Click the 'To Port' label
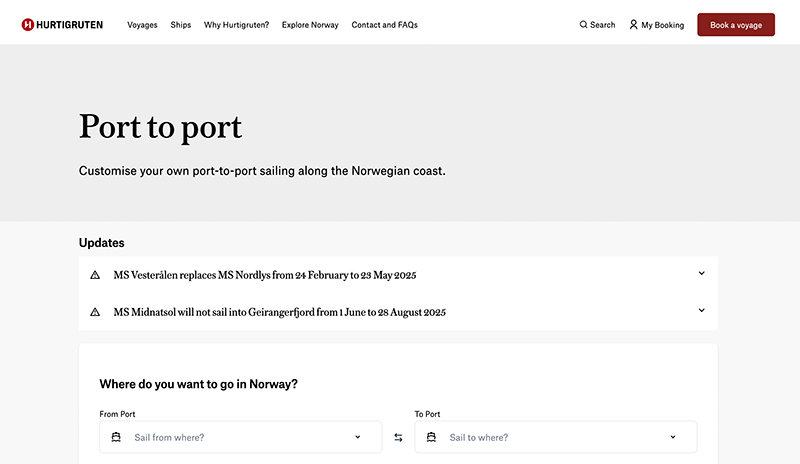Screen dimensions: 800x464 click(x=428, y=414)
